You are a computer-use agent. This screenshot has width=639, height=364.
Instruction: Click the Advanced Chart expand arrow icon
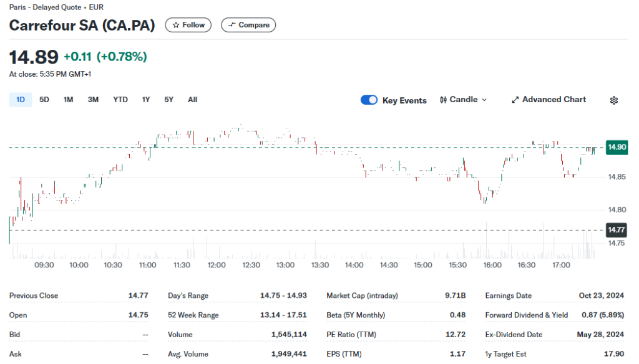point(515,100)
